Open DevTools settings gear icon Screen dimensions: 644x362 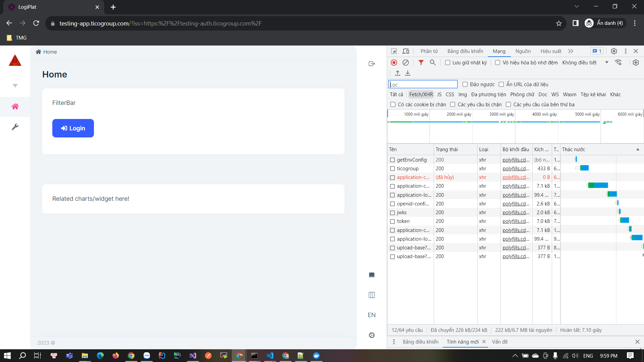tap(614, 51)
